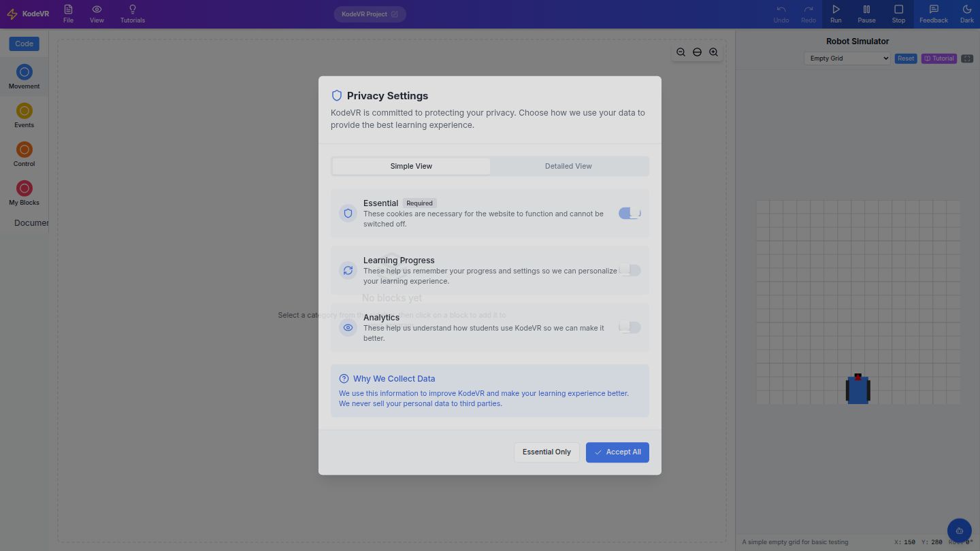Screen dimensions: 980x551
Task: Rename the KodeVR Project title
Action: click(x=370, y=14)
